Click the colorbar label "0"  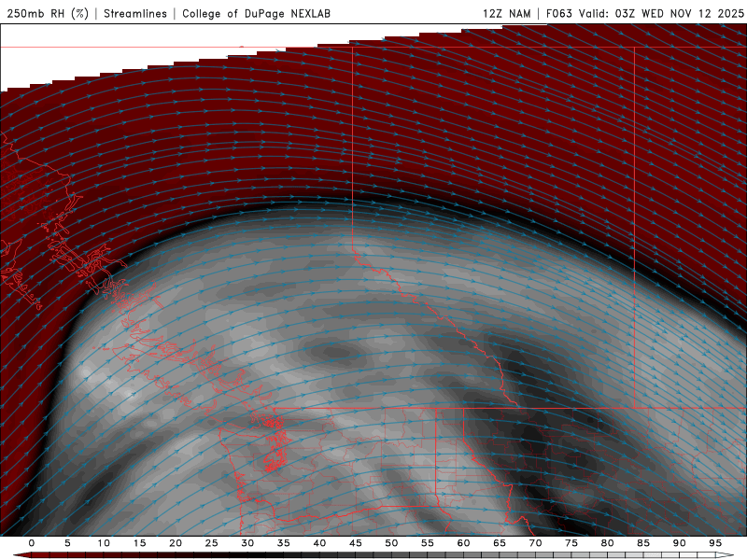(32, 543)
